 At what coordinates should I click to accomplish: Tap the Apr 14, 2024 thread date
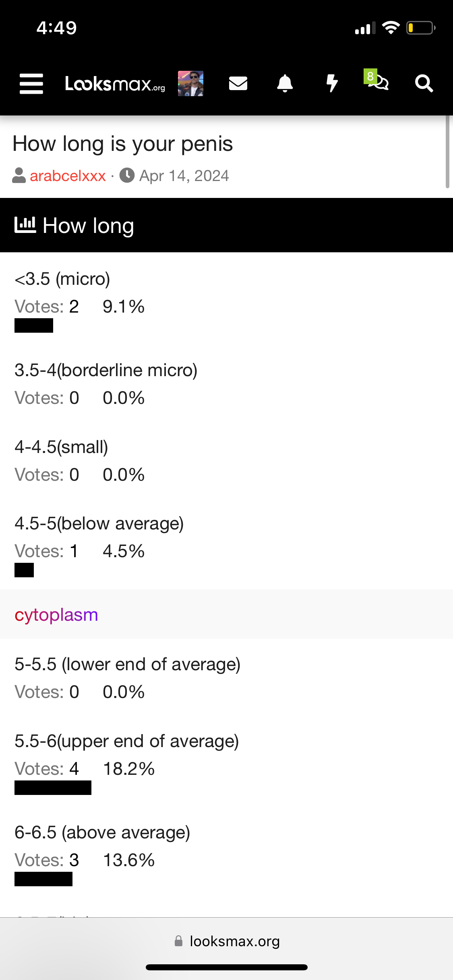(184, 176)
